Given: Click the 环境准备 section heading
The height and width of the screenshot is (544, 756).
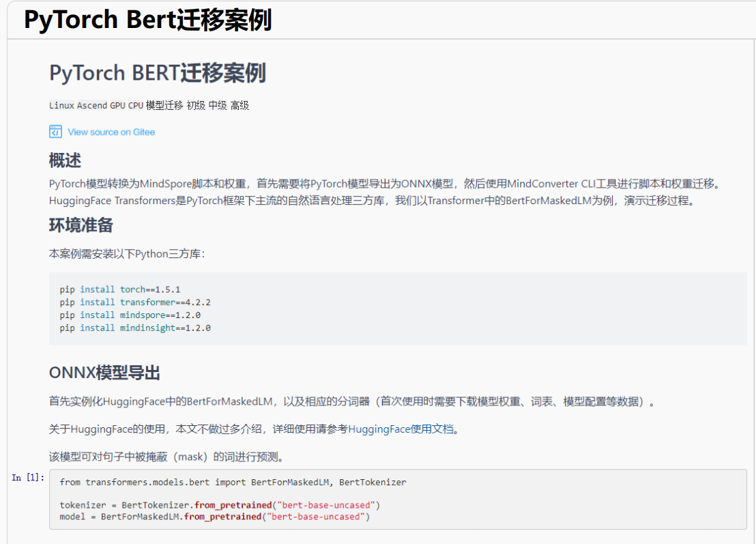Looking at the screenshot, I should point(81,225).
